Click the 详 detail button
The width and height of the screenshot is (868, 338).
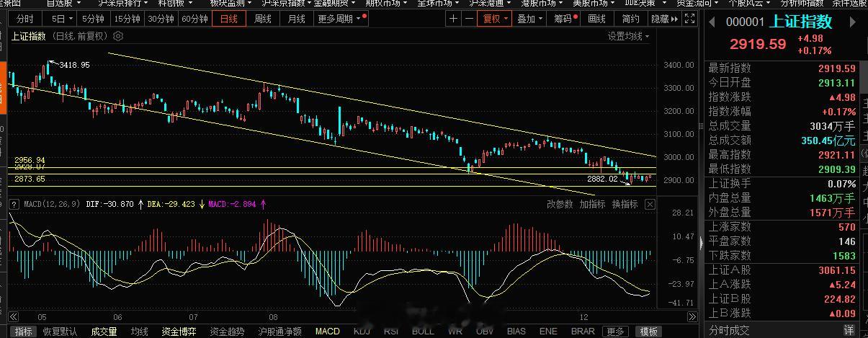pyautogui.click(x=848, y=330)
